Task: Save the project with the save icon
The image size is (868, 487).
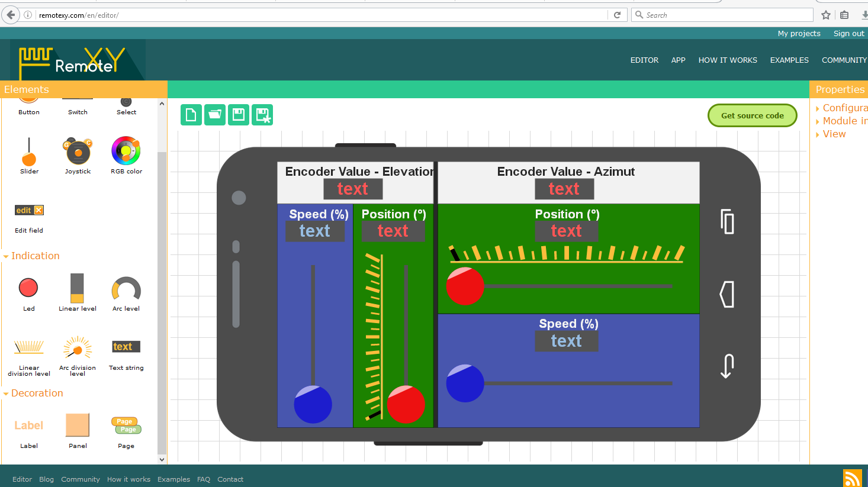Action: [x=238, y=115]
